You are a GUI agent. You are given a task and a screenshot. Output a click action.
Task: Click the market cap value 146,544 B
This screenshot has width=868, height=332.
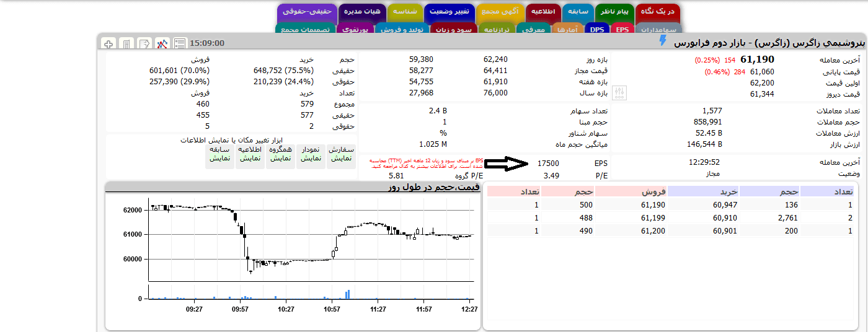[x=705, y=144]
